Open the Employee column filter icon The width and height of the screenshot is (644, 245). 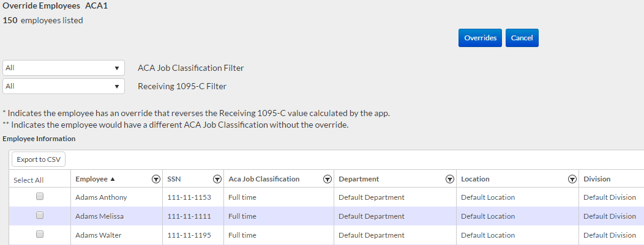pos(155,179)
